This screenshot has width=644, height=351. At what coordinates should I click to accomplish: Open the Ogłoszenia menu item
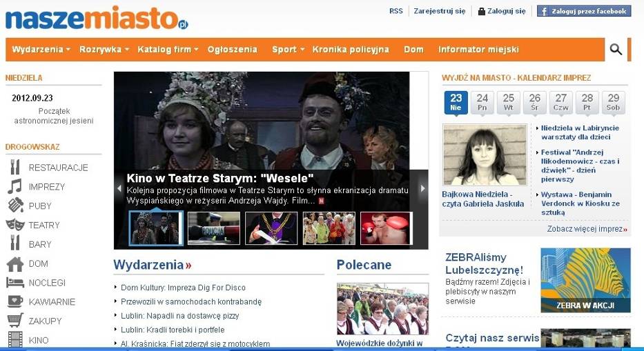point(233,49)
